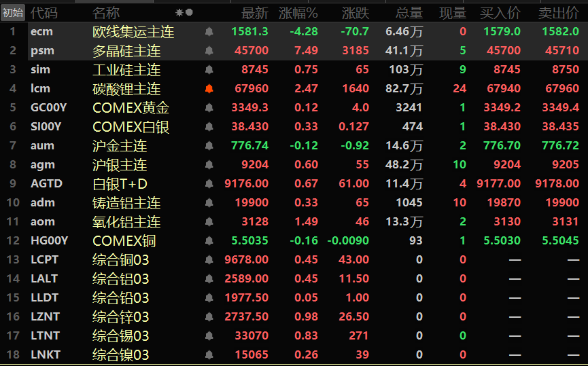Click the sun/dot marker icon in header
Screen dimensions: 588x366
coord(184,12)
